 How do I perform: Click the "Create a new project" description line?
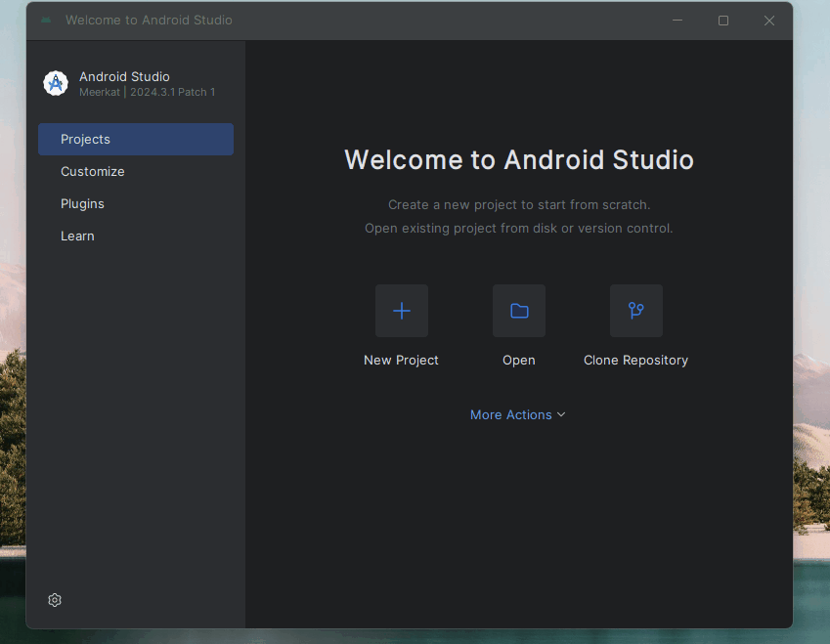tap(519, 205)
